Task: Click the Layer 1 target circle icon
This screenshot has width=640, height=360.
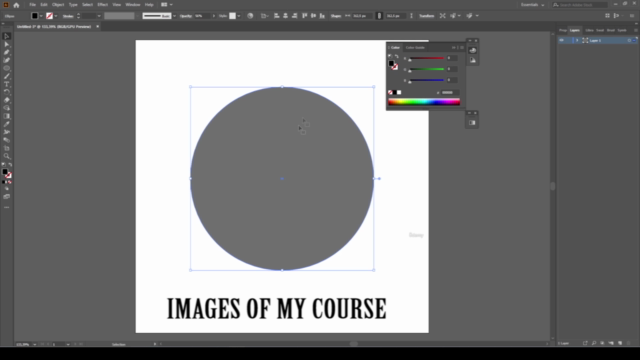Action: point(629,40)
